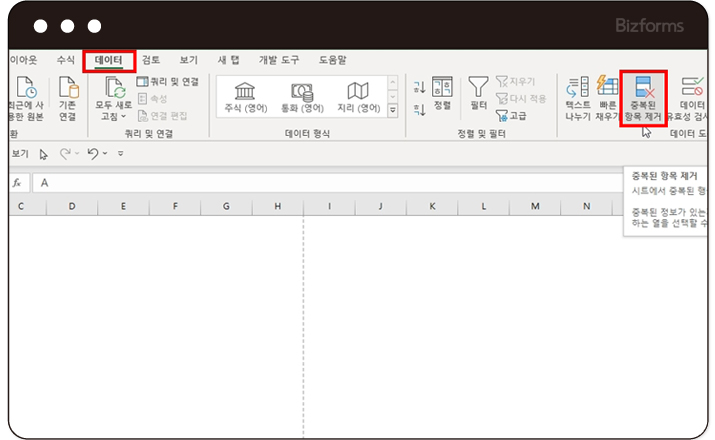The height and width of the screenshot is (440, 715).
Task: Select column G header
Action: point(227,207)
